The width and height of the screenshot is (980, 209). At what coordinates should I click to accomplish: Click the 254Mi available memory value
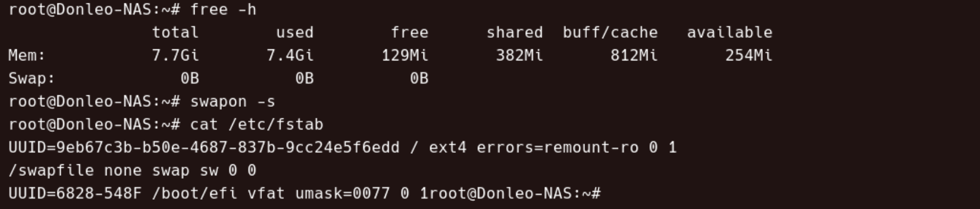pos(749,56)
